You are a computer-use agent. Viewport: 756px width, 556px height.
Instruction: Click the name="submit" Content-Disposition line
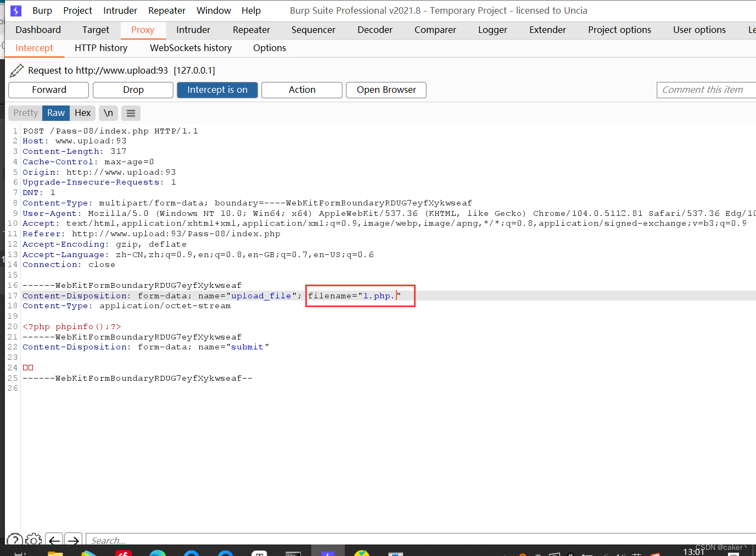tap(146, 347)
